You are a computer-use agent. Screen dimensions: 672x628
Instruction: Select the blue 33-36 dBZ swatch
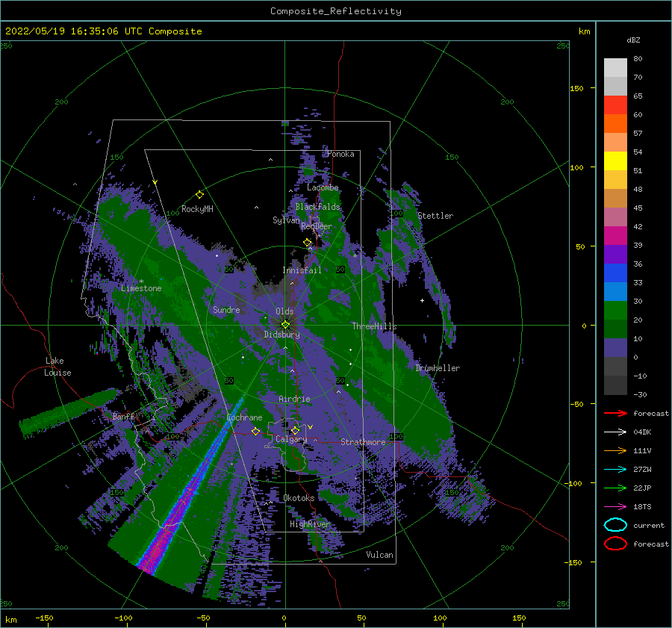click(615, 273)
